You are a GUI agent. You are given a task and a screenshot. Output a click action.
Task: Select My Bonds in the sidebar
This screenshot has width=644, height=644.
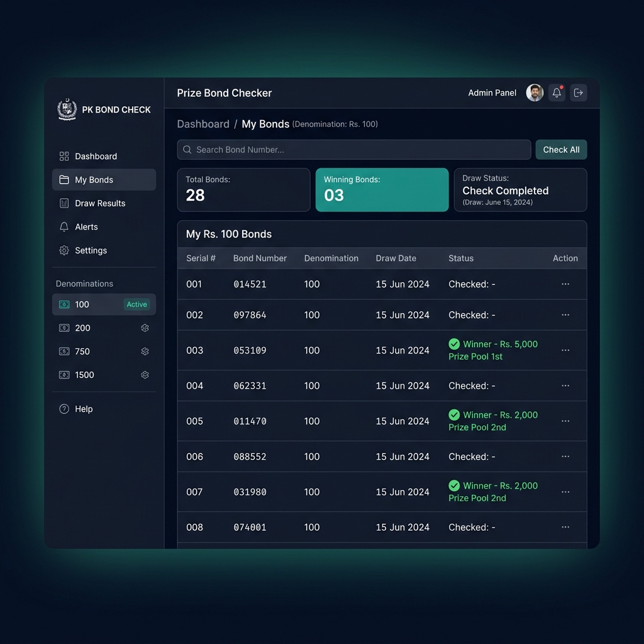104,180
